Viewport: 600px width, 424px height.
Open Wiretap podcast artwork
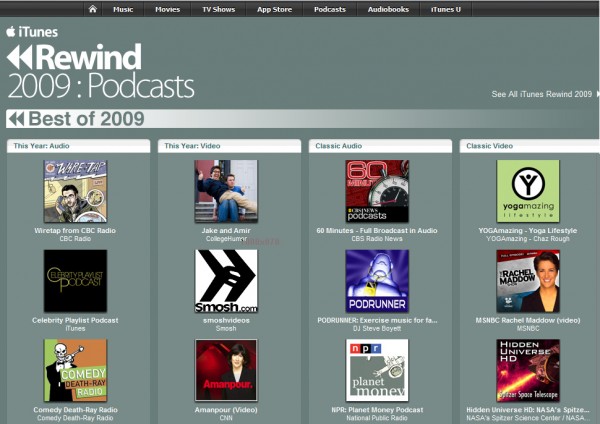(75, 191)
